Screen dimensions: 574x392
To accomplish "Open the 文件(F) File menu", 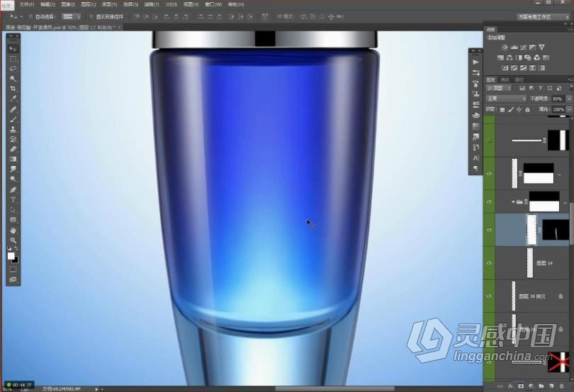I will [26, 4].
